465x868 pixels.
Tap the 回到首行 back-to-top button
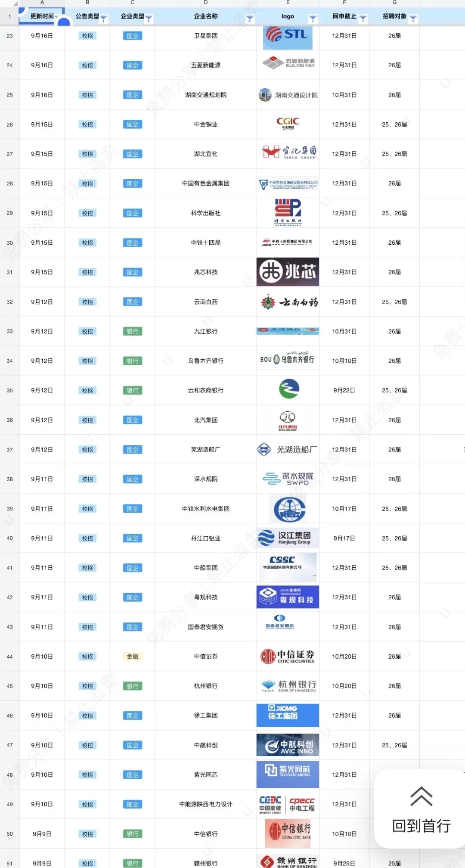(x=421, y=809)
